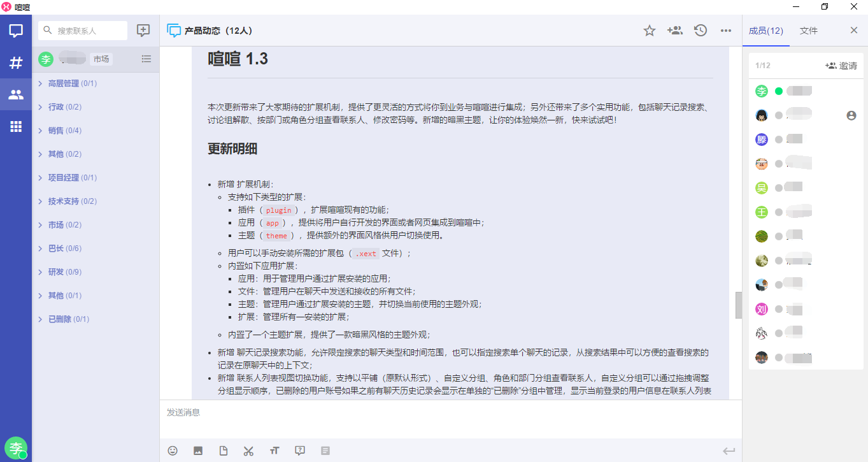Take a screenshot with scissors icon
868x462 pixels.
[x=248, y=451]
